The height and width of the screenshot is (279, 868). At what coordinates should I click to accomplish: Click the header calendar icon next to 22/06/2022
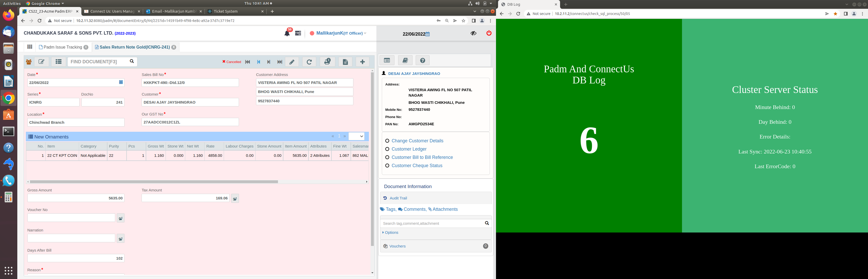tap(428, 34)
